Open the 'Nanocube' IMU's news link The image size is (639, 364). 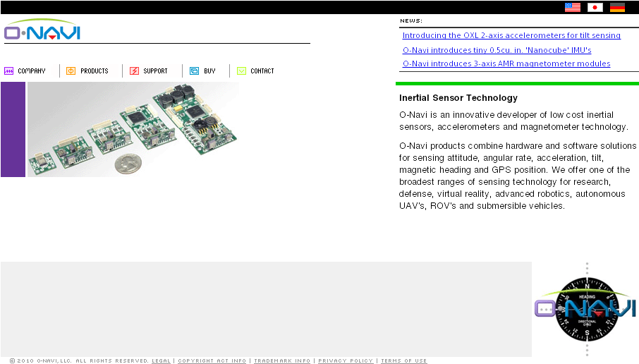(x=497, y=50)
